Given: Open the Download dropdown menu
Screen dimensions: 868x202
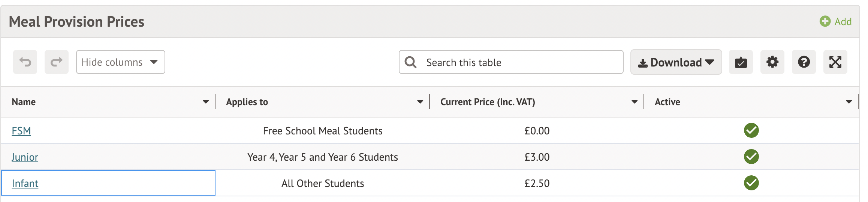Looking at the screenshot, I should pos(676,62).
